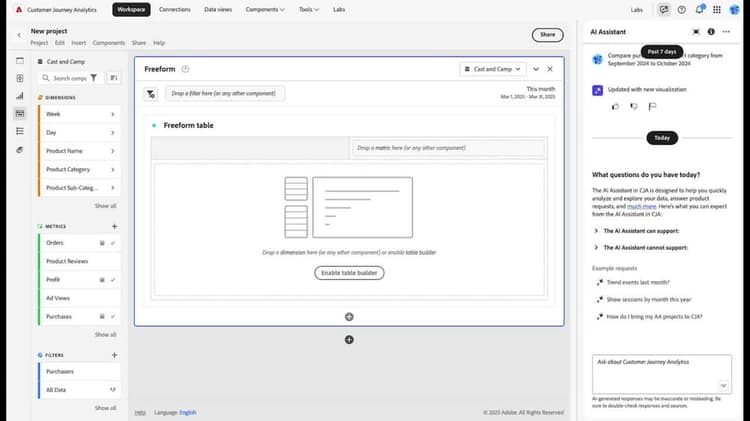This screenshot has width=750, height=421.
Task: Open the Freeform panel help icon
Action: 185,69
